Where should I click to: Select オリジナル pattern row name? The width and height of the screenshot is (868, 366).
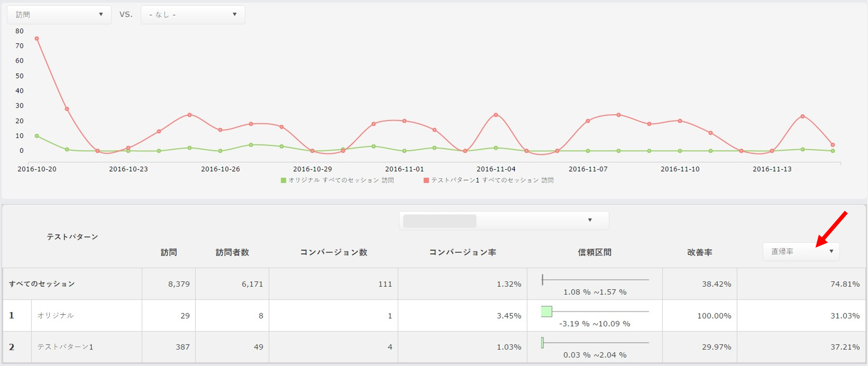[55, 316]
